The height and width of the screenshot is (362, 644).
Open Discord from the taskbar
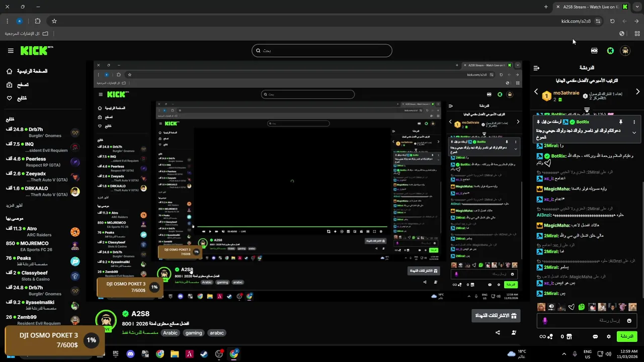[x=131, y=354]
